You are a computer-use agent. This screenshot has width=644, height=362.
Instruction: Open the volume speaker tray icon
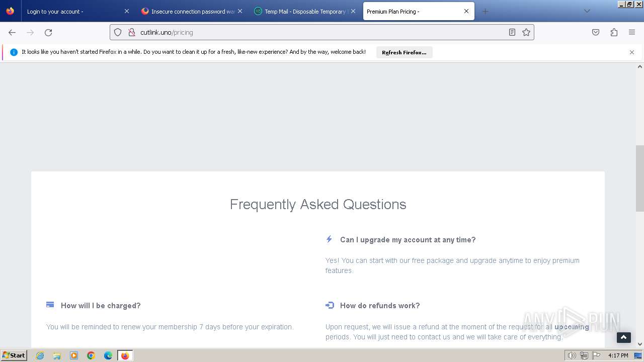tap(572, 355)
